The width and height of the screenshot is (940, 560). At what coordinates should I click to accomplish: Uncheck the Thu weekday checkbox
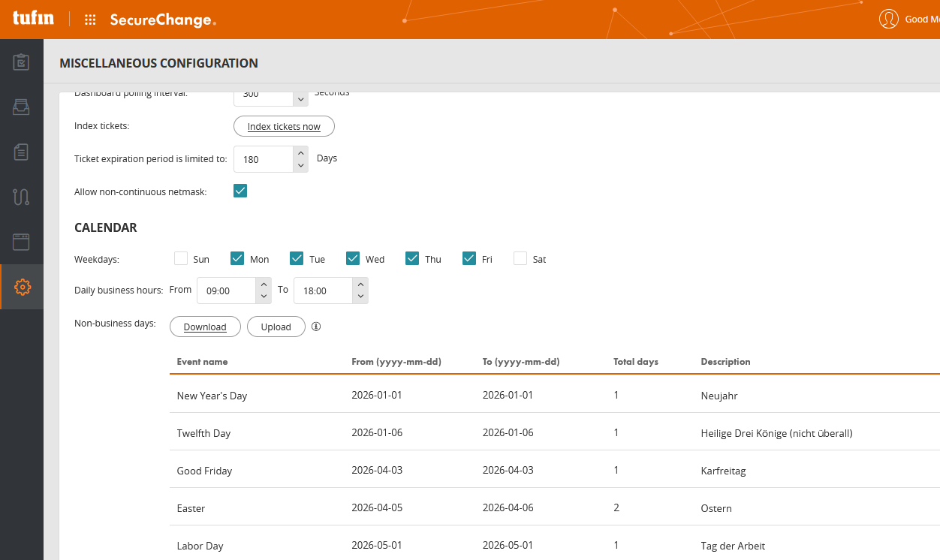point(412,258)
